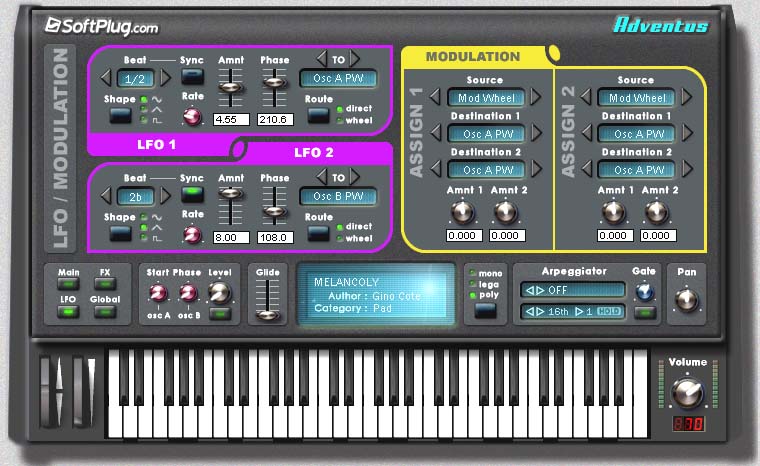Toggle LFO 1 Route button
The height and width of the screenshot is (466, 760).
pos(318,115)
